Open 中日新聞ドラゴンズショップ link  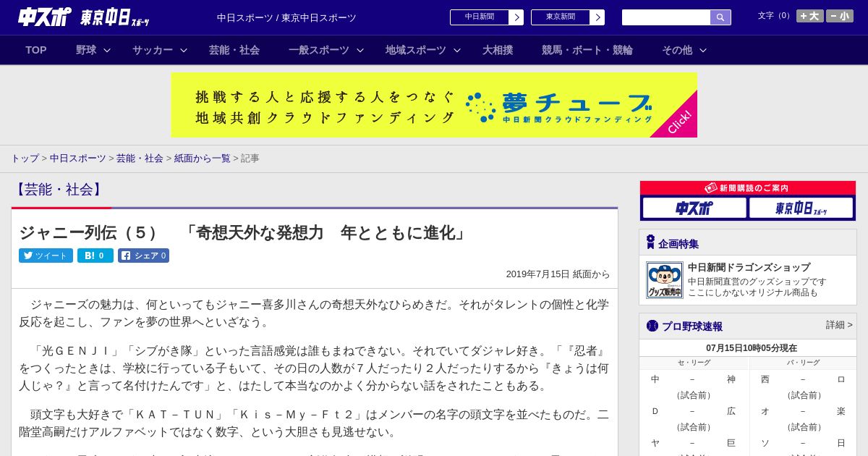pos(749,267)
